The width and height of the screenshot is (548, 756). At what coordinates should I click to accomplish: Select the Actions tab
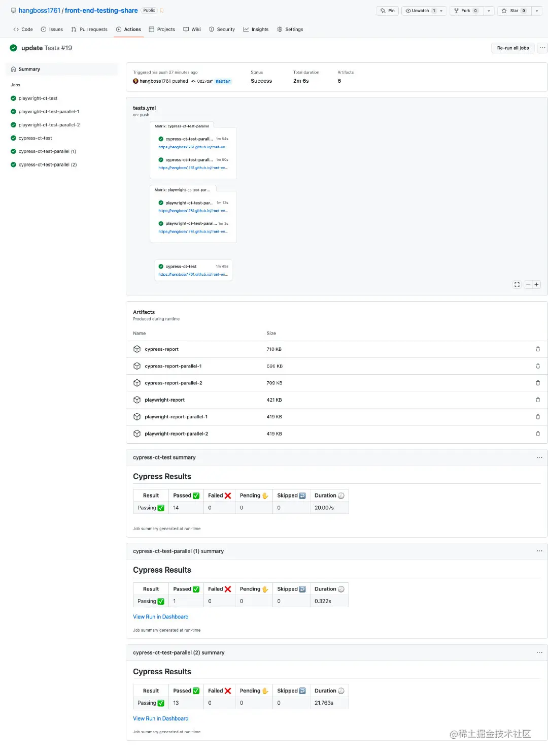pos(129,29)
